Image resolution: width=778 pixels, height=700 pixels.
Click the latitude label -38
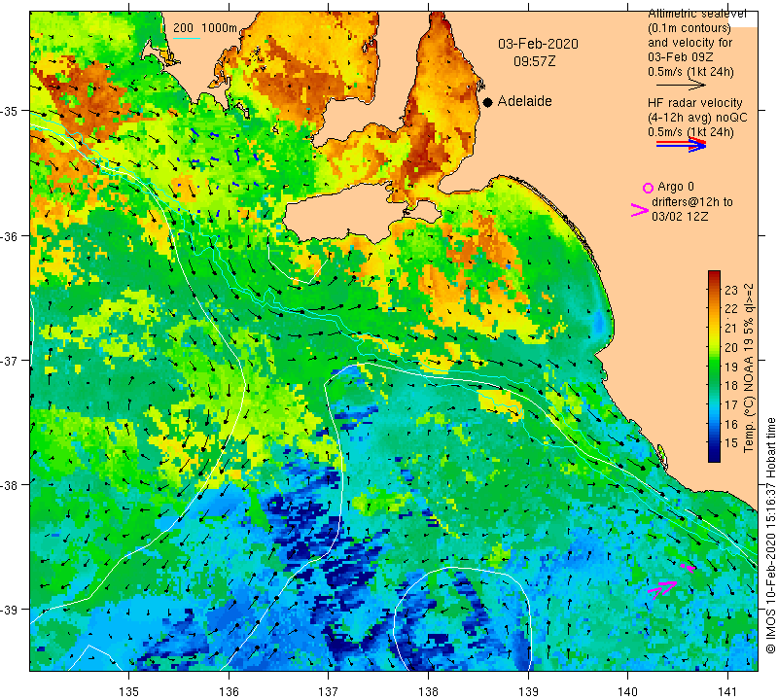click(x=10, y=486)
